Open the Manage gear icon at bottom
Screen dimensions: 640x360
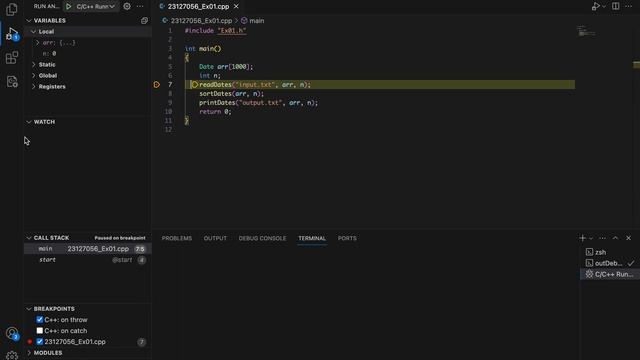(x=12, y=355)
